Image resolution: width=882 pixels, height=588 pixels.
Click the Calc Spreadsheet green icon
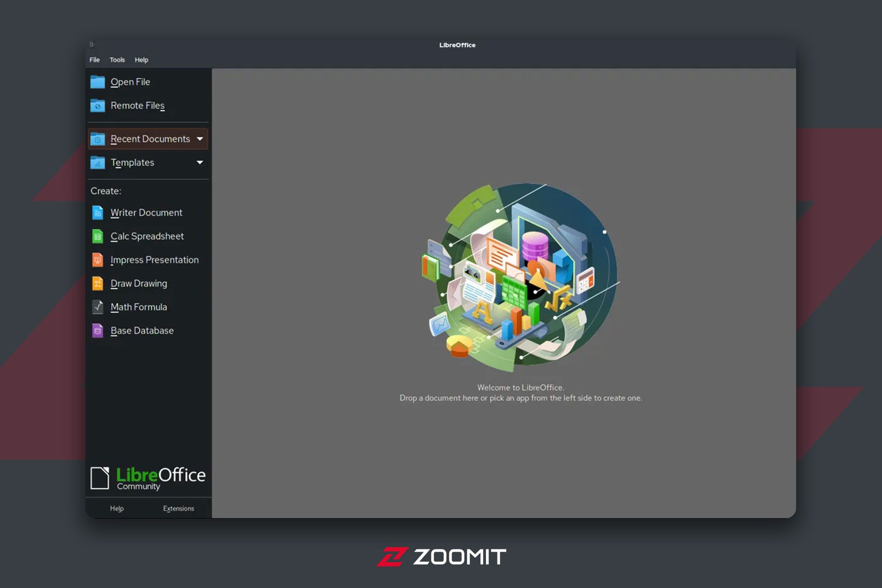coord(97,236)
